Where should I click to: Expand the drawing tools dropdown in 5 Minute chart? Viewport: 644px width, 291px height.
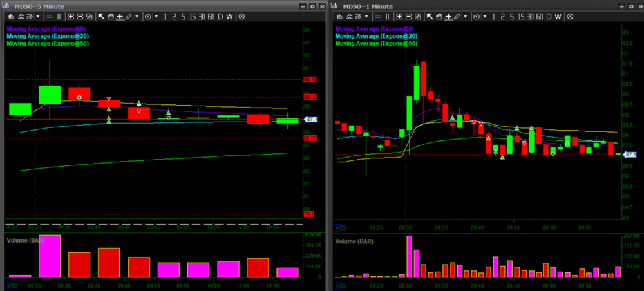click(x=137, y=16)
